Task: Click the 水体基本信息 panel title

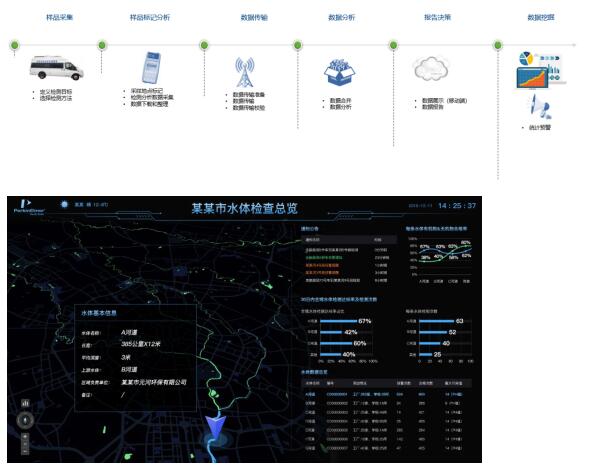Action: pos(99,313)
